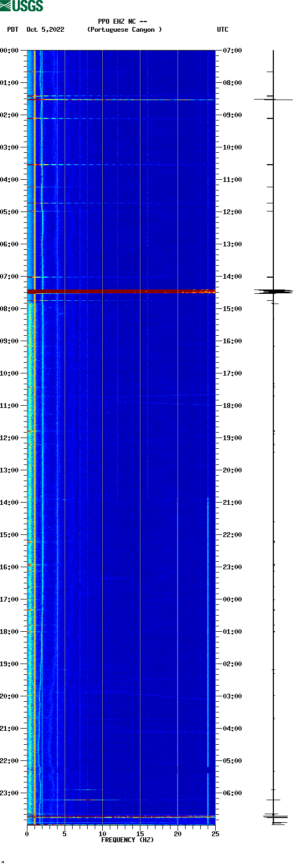
Task: Click PDT time label '04:00'
Action: tap(9, 180)
